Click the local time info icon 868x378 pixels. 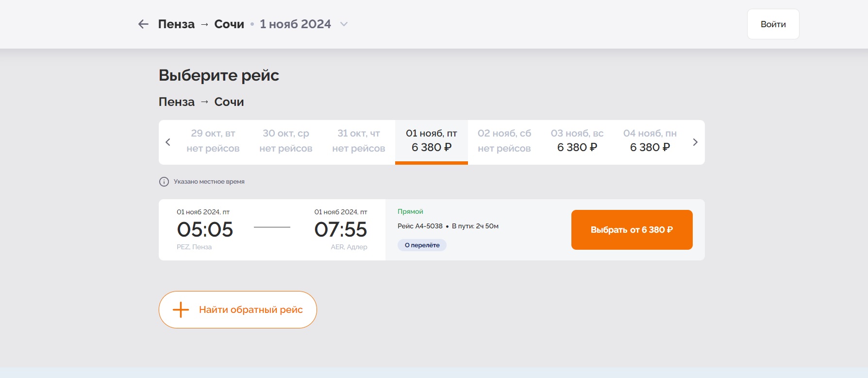click(x=164, y=182)
